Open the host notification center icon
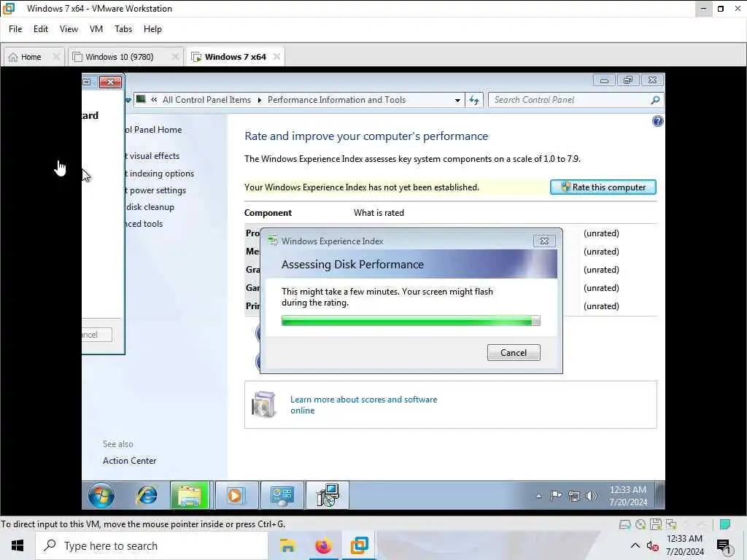The width and height of the screenshot is (747, 560). (x=724, y=546)
